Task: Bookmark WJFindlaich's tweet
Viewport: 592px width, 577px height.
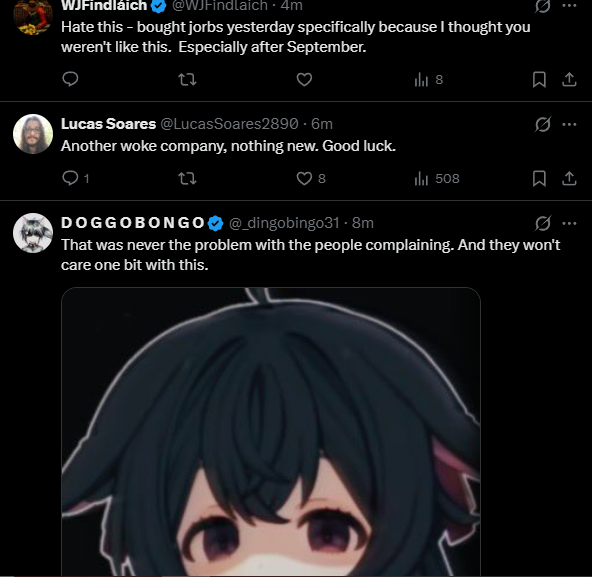Action: [x=539, y=80]
